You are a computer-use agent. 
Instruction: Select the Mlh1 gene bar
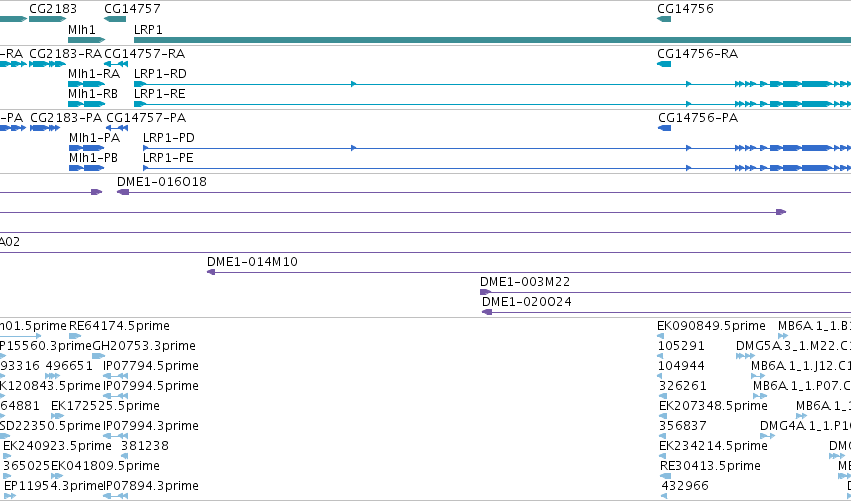pos(86,40)
